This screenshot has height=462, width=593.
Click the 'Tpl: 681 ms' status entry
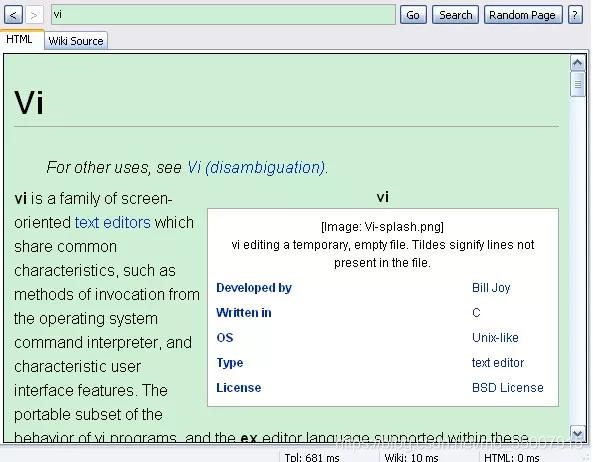coord(312,457)
